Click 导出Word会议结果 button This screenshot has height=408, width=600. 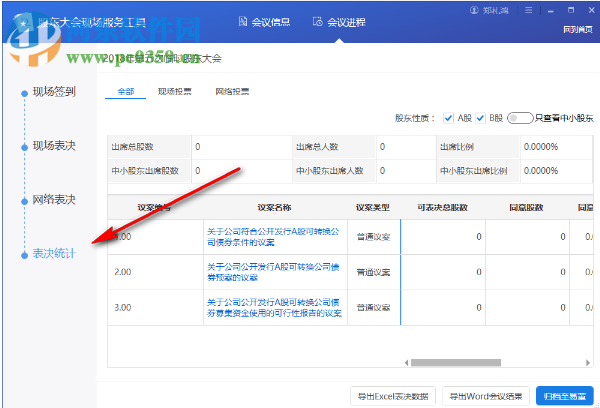pyautogui.click(x=486, y=396)
